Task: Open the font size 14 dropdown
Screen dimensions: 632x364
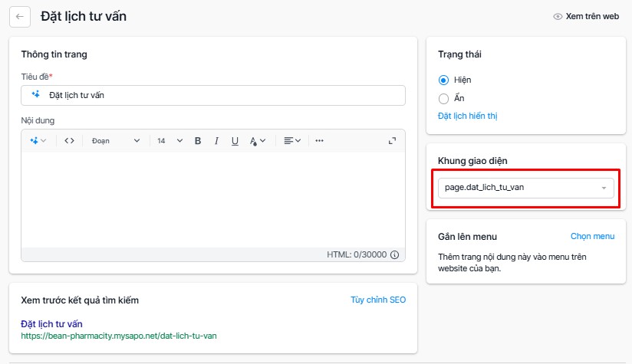Action: 170,140
